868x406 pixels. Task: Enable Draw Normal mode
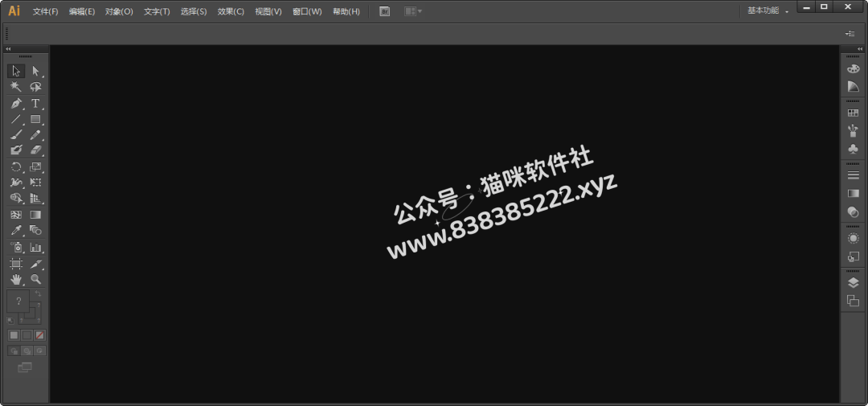click(x=14, y=351)
